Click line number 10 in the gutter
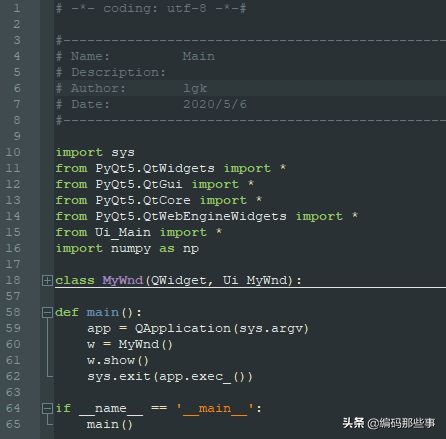Screen dimensions: 446x439 pyautogui.click(x=13, y=152)
